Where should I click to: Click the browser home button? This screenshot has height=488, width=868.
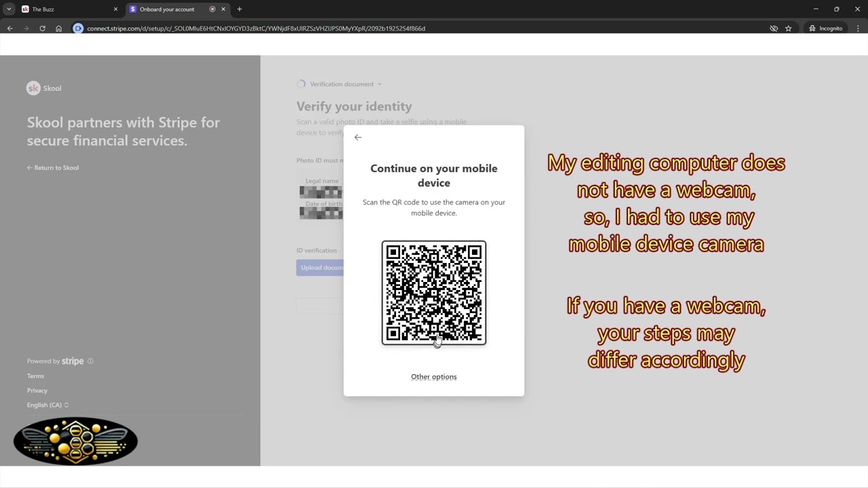[x=58, y=28]
